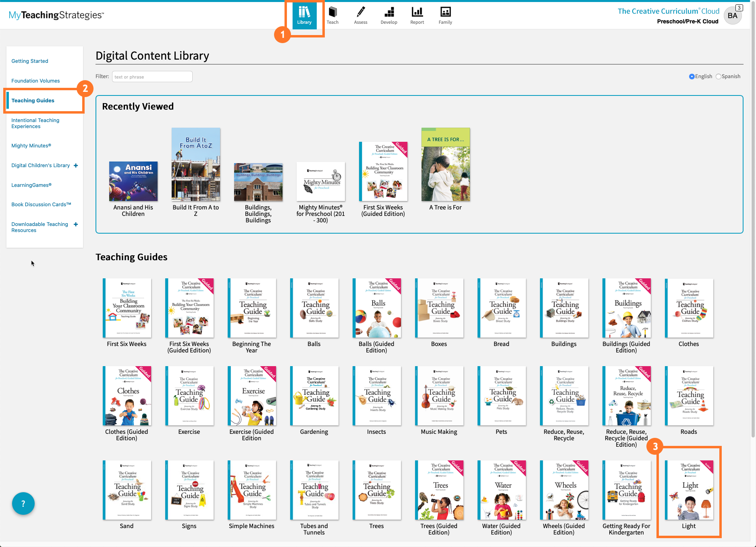Open Foundation Volumes in the sidebar
This screenshot has width=756, height=547.
point(35,81)
